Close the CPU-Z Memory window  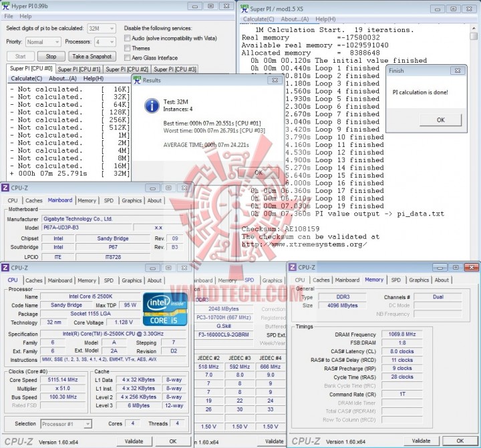[471, 267]
